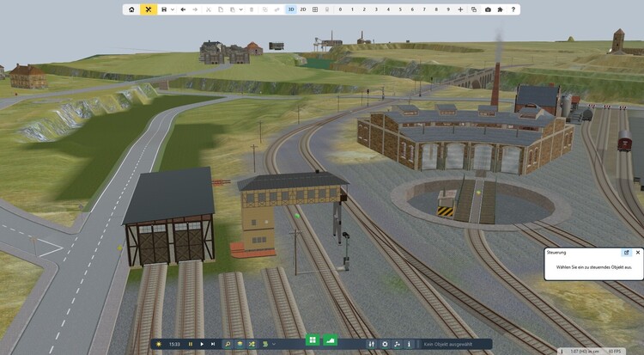Click the Undo back arrow

(x=183, y=9)
